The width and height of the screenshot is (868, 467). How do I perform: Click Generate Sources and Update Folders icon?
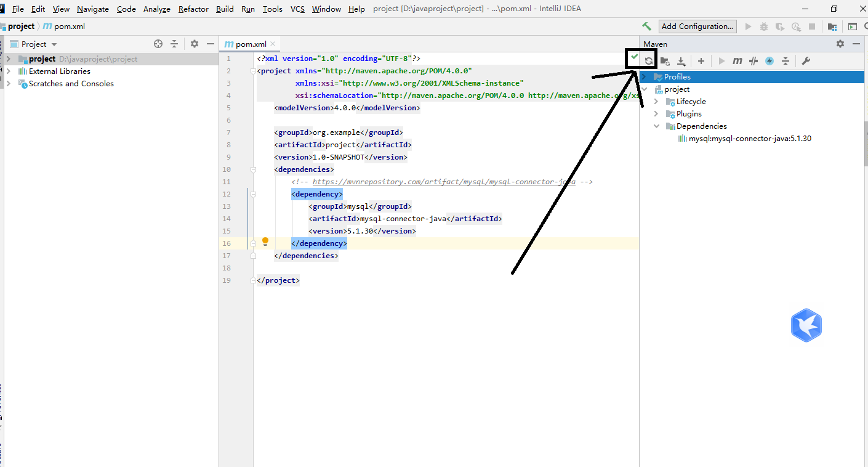coord(665,61)
